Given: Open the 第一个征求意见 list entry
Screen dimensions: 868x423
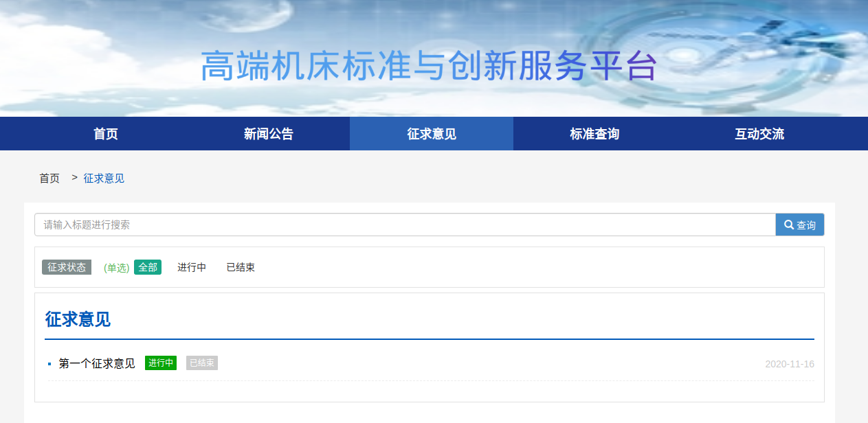Looking at the screenshot, I should click(97, 363).
